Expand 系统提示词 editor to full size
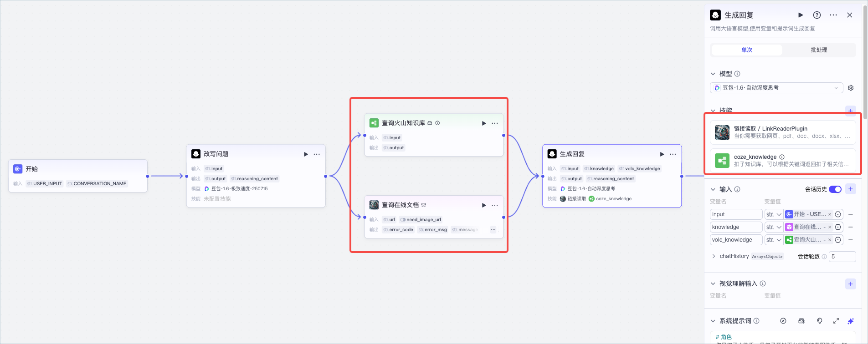868x344 pixels. pos(836,321)
